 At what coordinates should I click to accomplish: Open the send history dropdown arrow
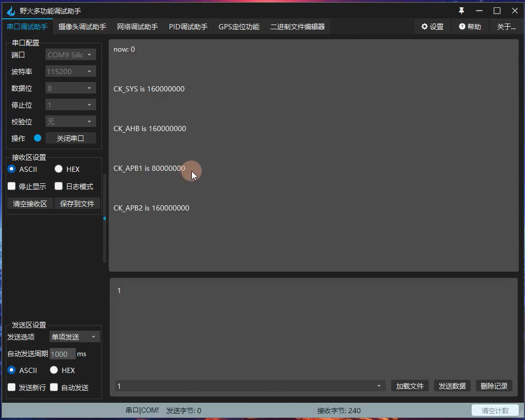[379, 386]
